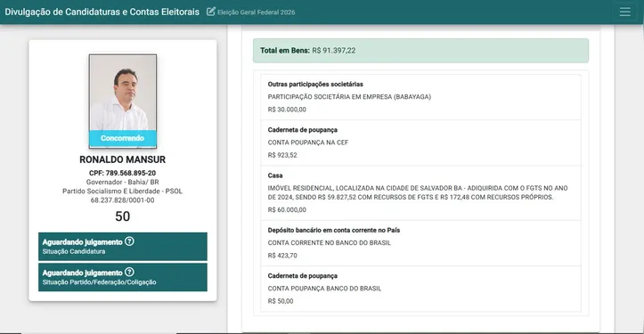Select the CPF: 789.568.895-20 text
Screen dimensions: 644x334
point(122,173)
